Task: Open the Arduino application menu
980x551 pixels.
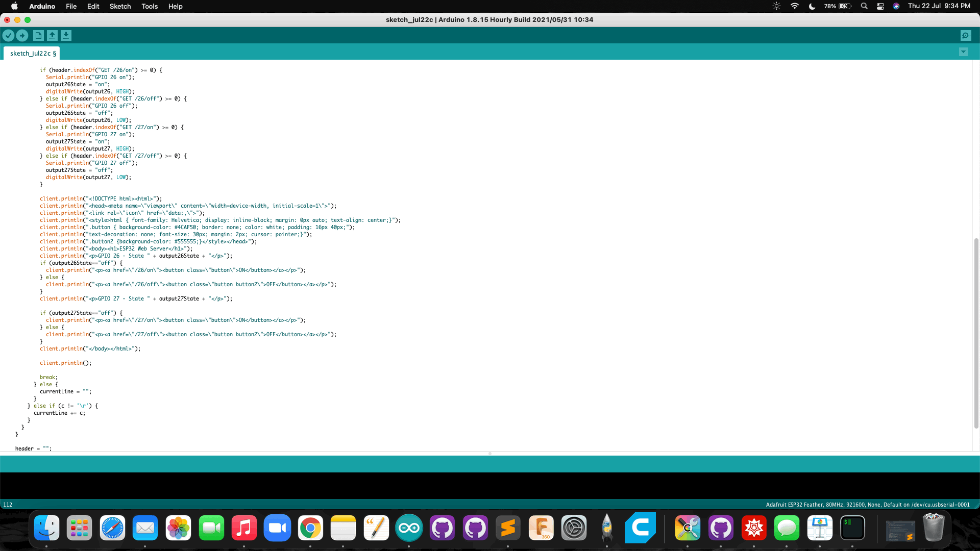Action: click(x=42, y=6)
